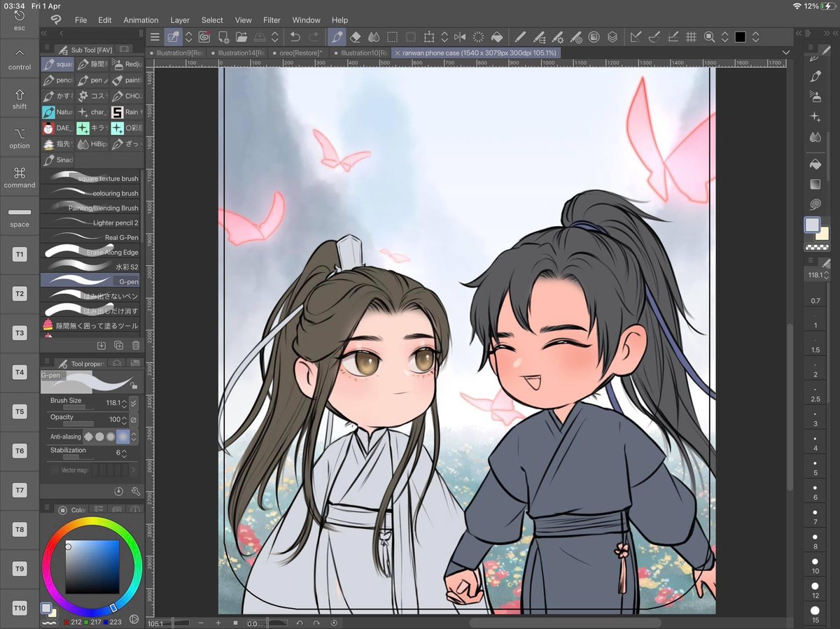Expand the right palette dock double chevron
This screenshot has height=629, width=840.
click(x=799, y=34)
